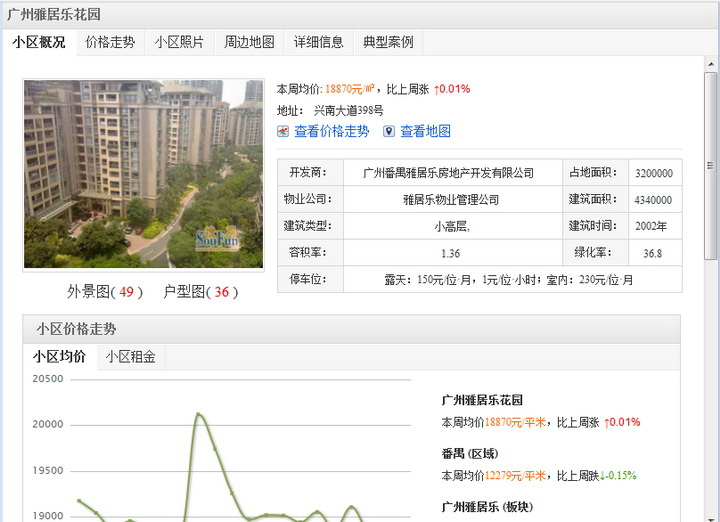Image resolution: width=720 pixels, height=522 pixels.
Task: Open the 详细信息 tab
Action: [x=319, y=42]
